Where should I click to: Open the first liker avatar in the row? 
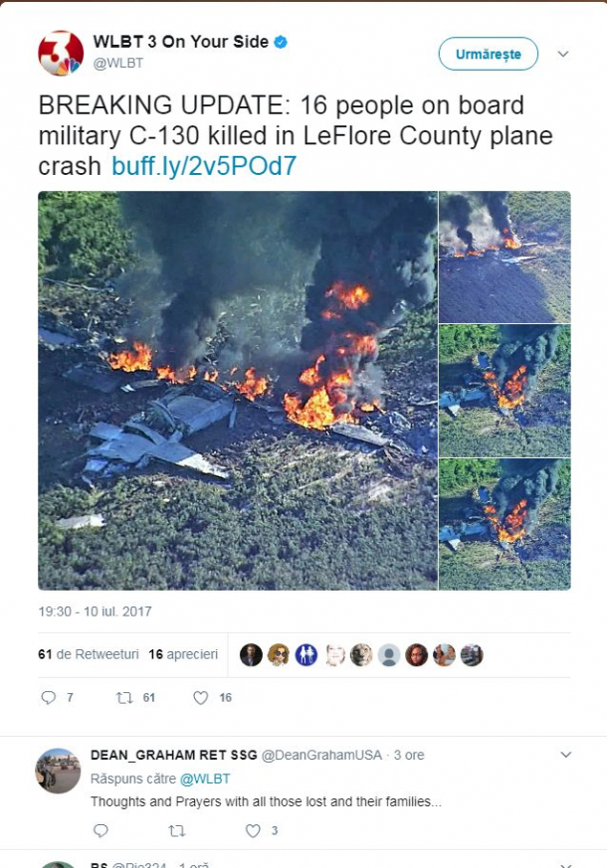pos(251,655)
